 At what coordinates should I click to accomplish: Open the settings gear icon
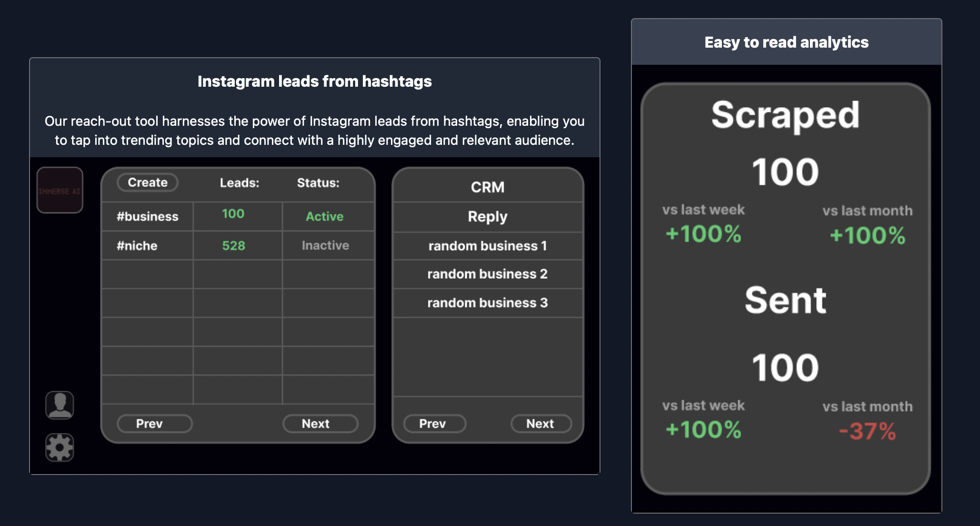point(60,447)
